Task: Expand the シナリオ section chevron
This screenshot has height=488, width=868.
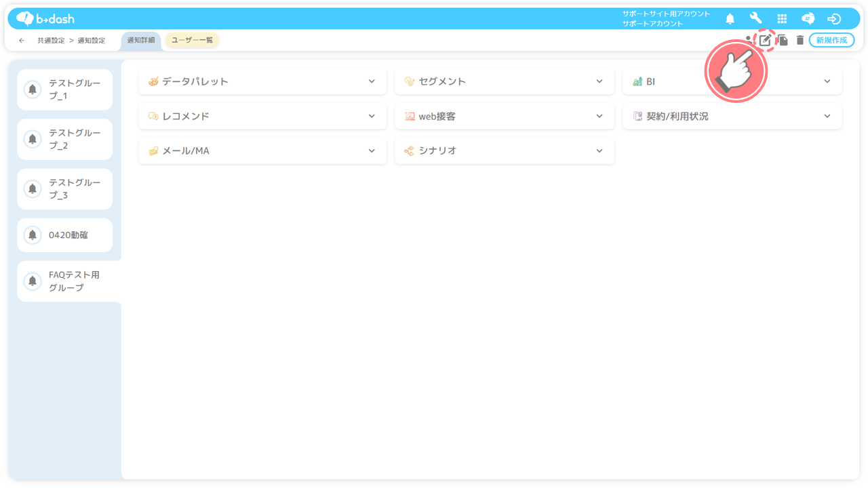Action: [599, 151]
